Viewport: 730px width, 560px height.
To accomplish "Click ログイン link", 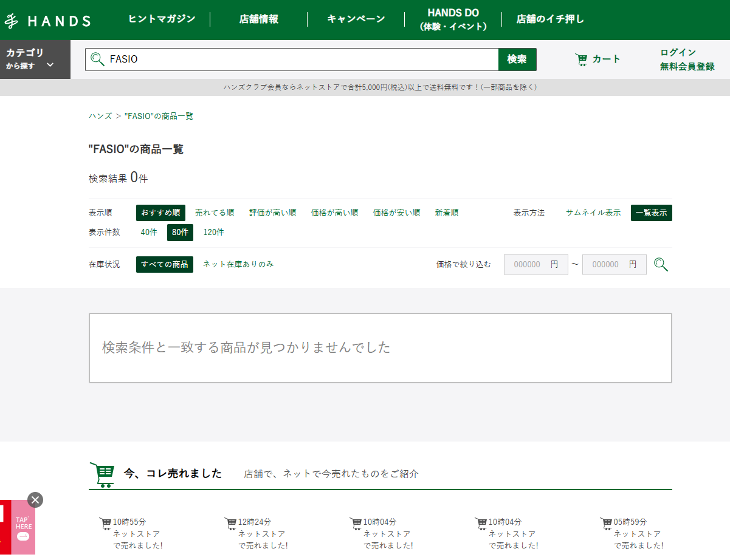I will click(x=678, y=52).
